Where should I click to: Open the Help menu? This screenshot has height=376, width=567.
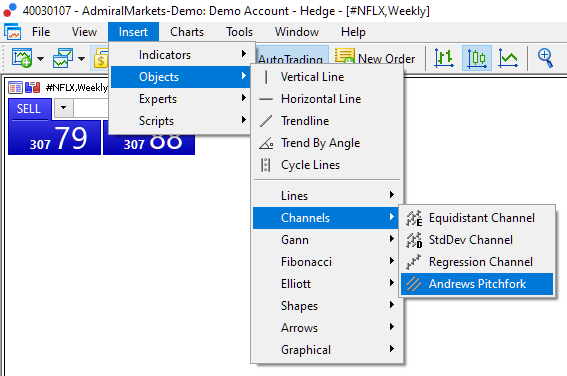coord(353,32)
